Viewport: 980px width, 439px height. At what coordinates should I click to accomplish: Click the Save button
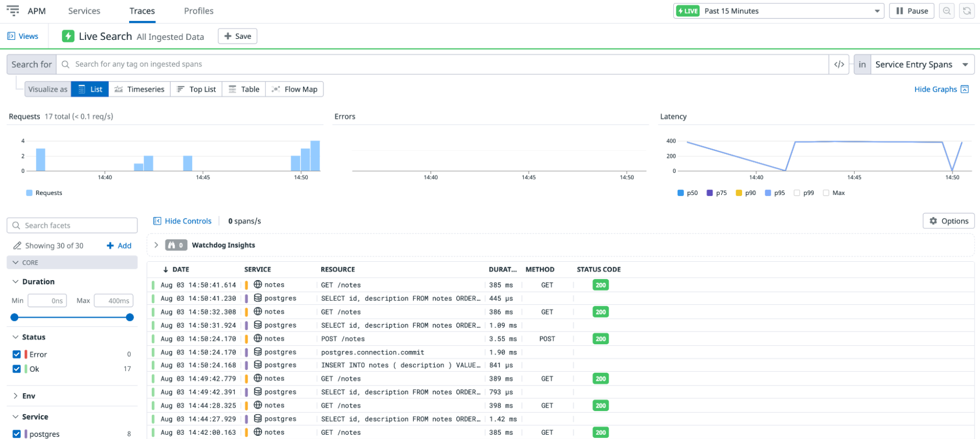(237, 36)
